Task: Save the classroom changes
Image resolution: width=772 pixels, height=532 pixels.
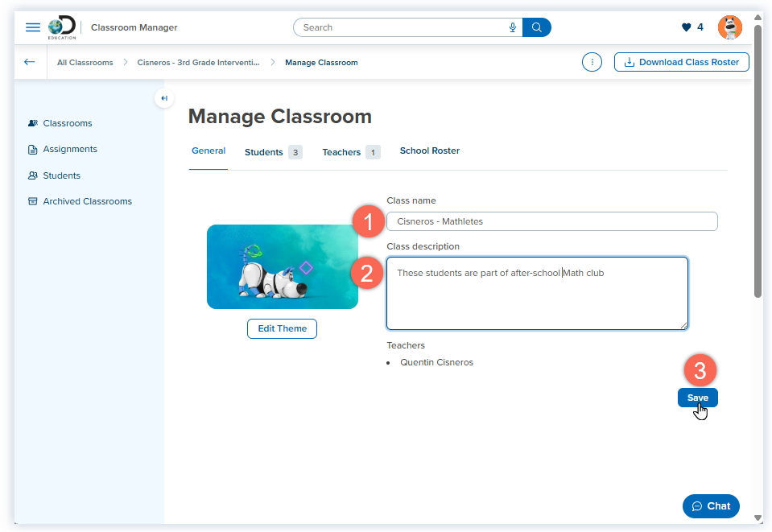Action: pos(697,397)
